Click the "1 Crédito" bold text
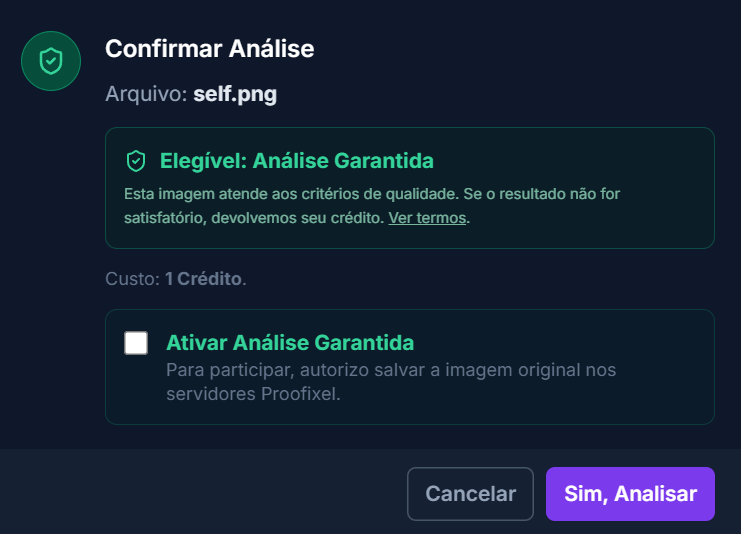The image size is (741, 534). click(203, 278)
